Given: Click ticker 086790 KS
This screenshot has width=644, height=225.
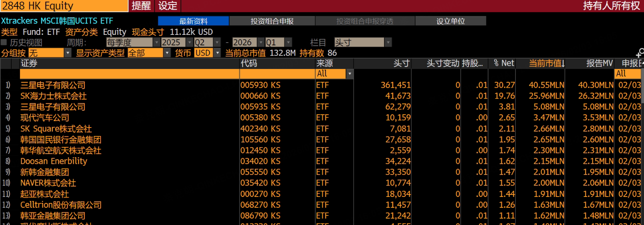Looking at the screenshot, I should [x=260, y=216].
